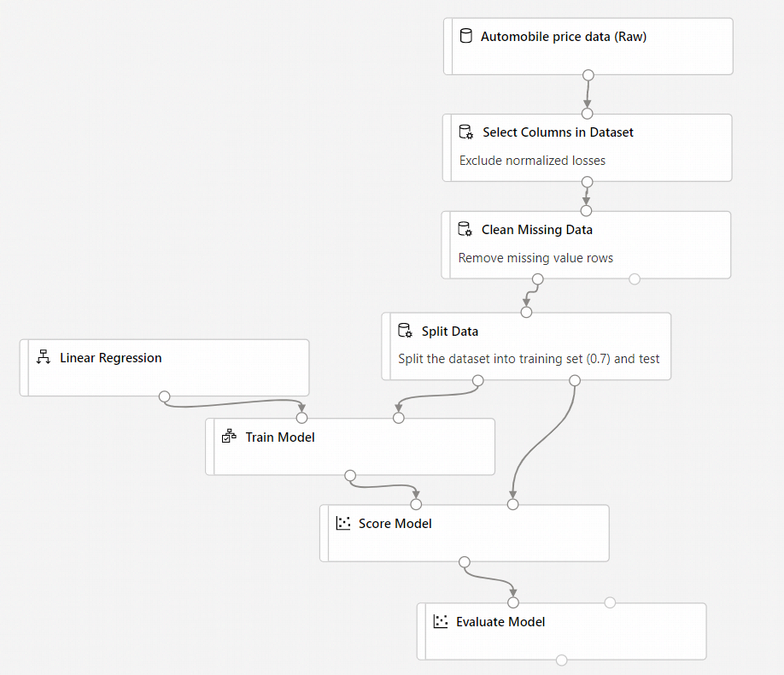Click the Score Model chart icon
The height and width of the screenshot is (675, 784).
coord(343,523)
